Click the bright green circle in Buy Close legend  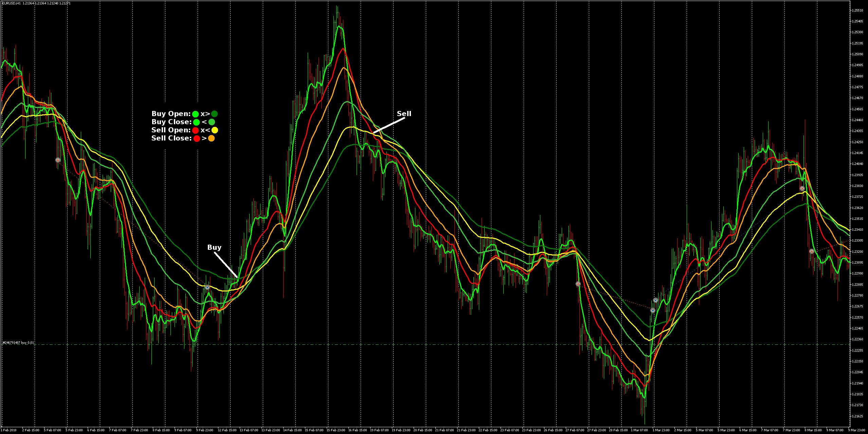coord(196,122)
